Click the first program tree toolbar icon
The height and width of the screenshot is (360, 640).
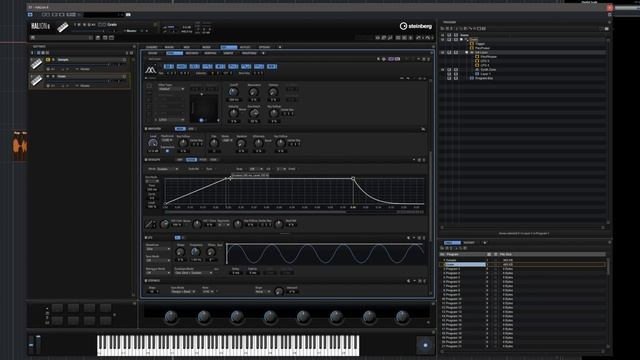442,29
